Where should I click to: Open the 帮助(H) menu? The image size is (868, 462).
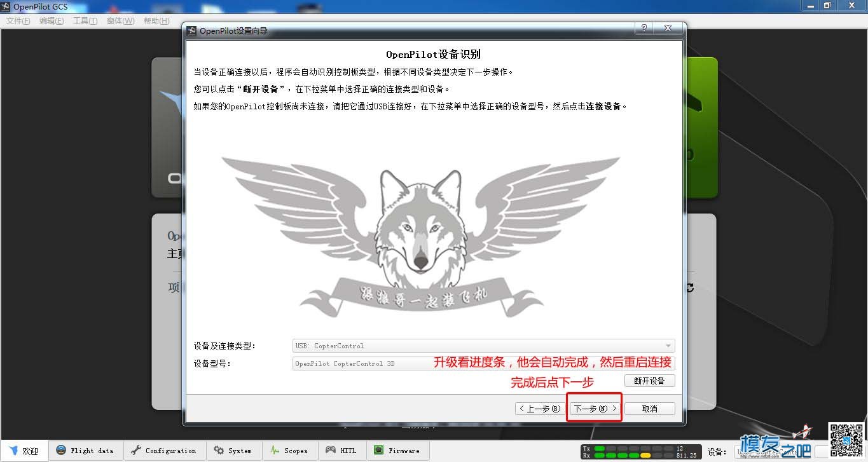pos(156,20)
